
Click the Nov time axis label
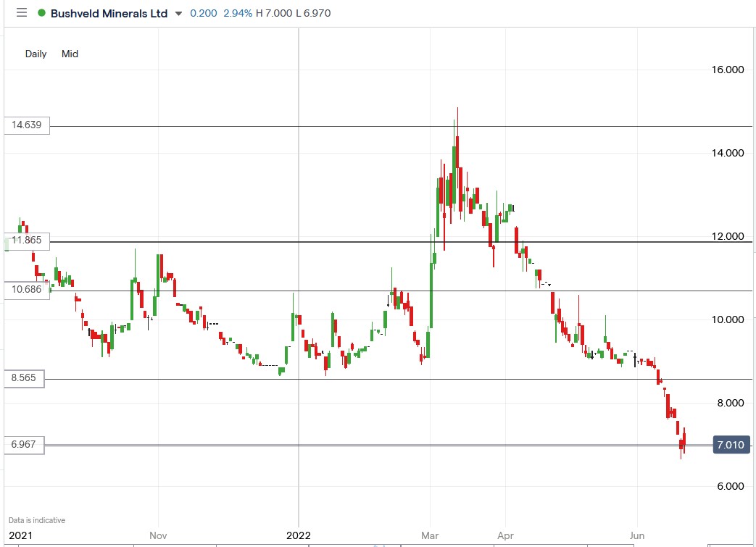(158, 535)
